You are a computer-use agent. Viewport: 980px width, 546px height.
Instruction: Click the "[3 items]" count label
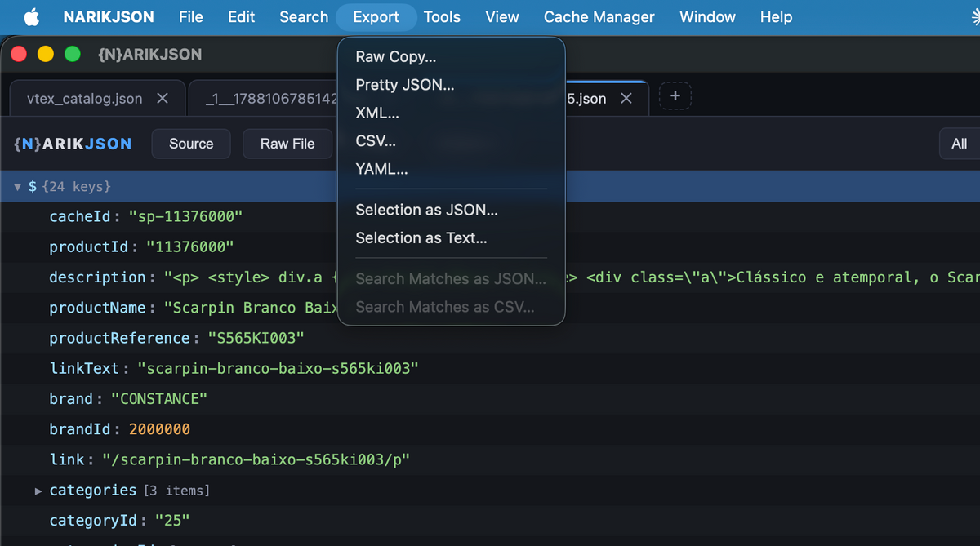click(x=177, y=491)
